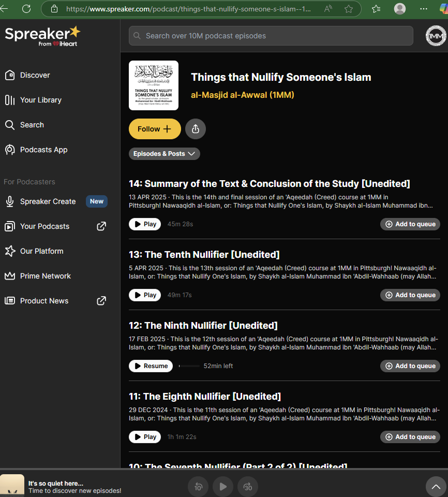Click the Spreaker logo
This screenshot has width=448, height=497.
42,36
